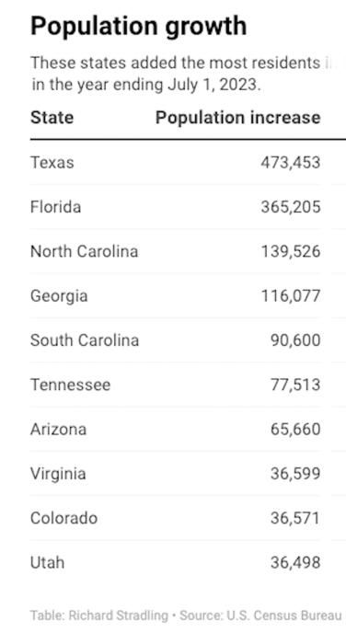
Task: Select the North Carolina row label
Action: pos(85,251)
